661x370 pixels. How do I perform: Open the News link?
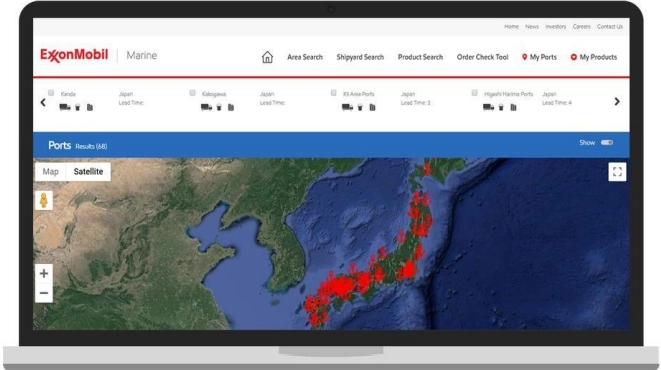point(532,27)
